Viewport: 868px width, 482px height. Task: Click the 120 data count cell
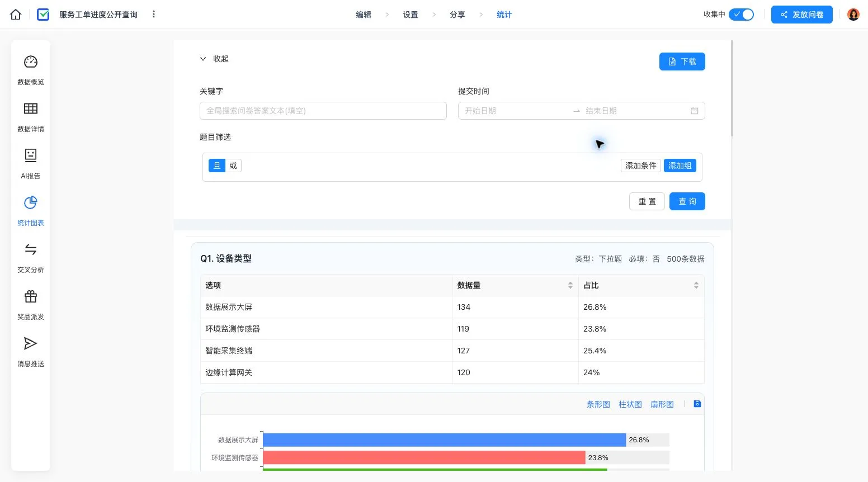516,372
